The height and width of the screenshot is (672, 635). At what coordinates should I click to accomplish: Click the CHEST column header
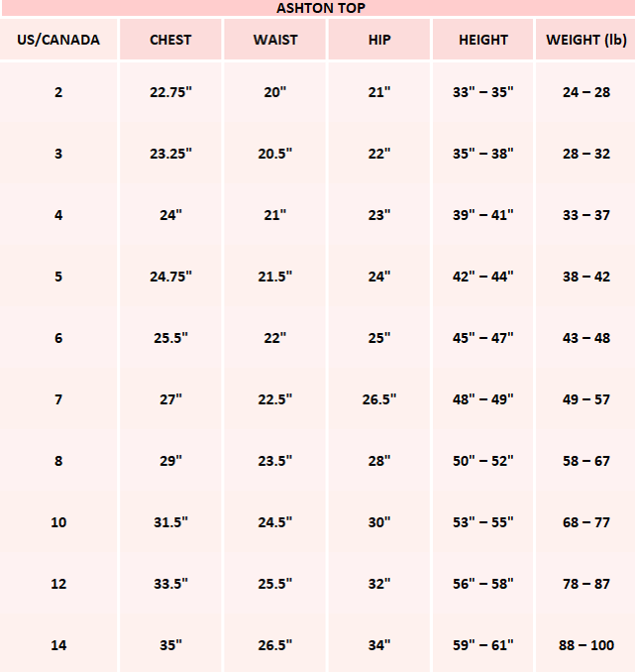[x=170, y=41]
